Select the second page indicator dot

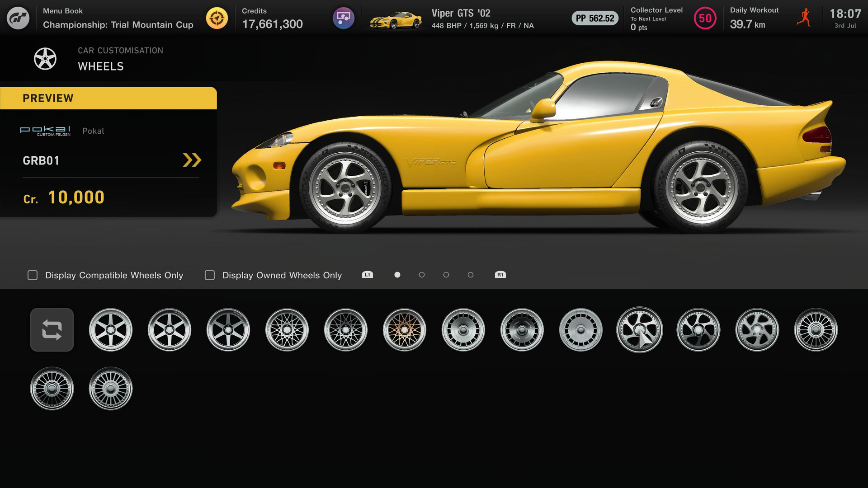pos(422,274)
